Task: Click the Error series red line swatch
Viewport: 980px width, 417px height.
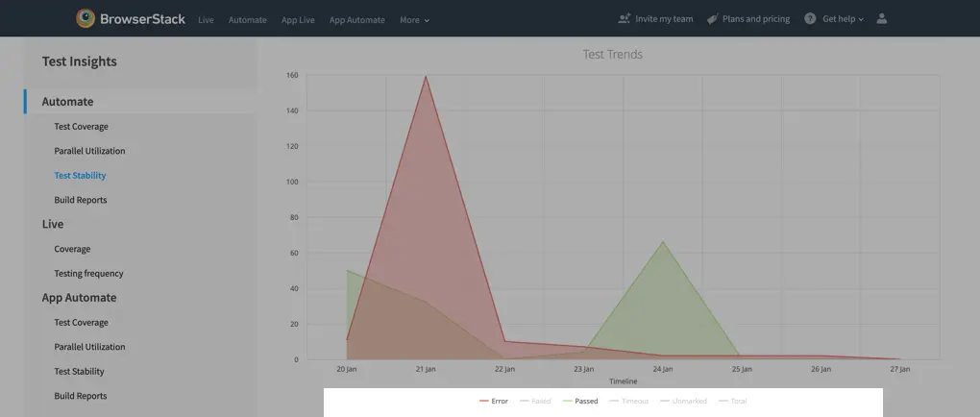Action: click(x=483, y=401)
